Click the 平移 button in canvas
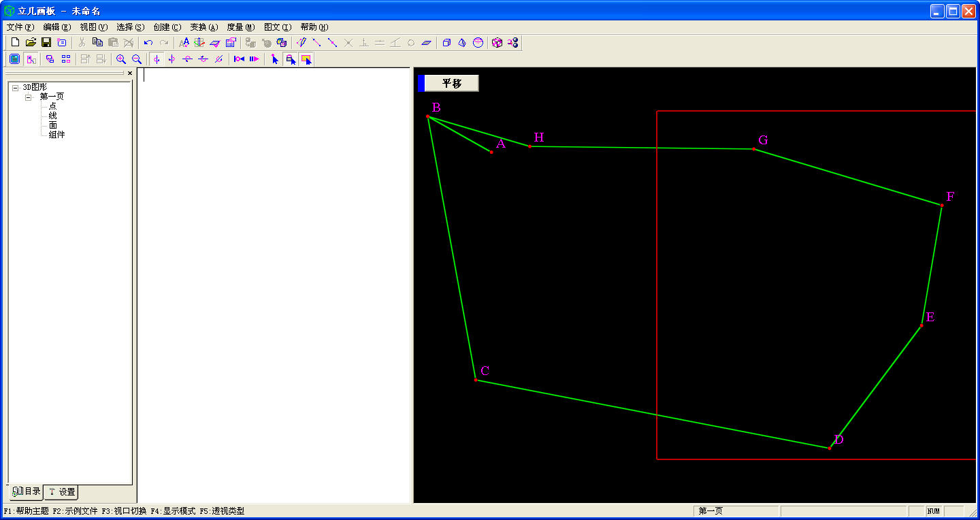Image resolution: width=980 pixels, height=520 pixels. pos(451,83)
